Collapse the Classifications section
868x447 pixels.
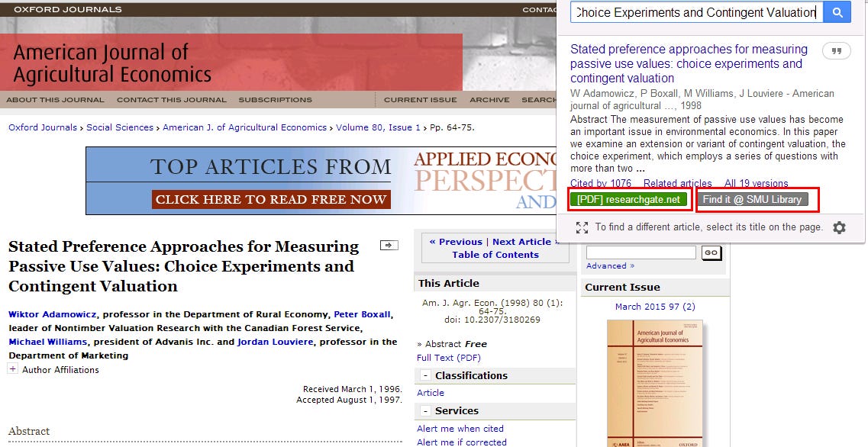pos(425,375)
